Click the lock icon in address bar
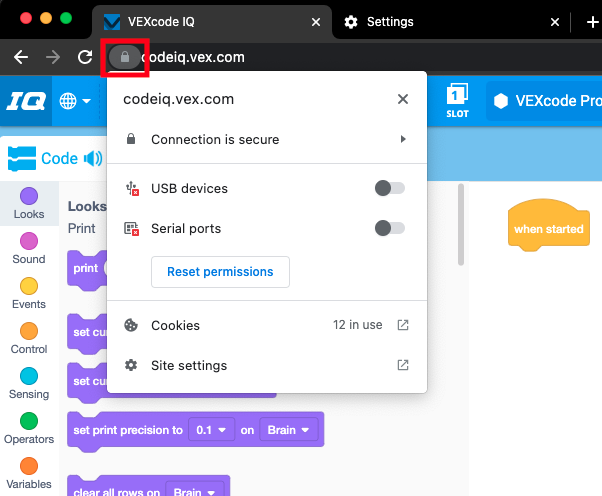Viewport: 602px width, 496px height. point(124,57)
